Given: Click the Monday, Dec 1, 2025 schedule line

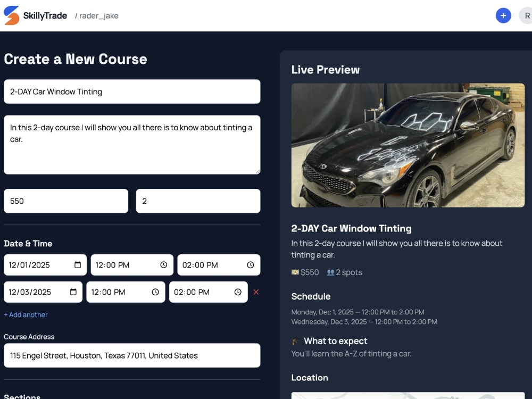Looking at the screenshot, I should click(358, 312).
